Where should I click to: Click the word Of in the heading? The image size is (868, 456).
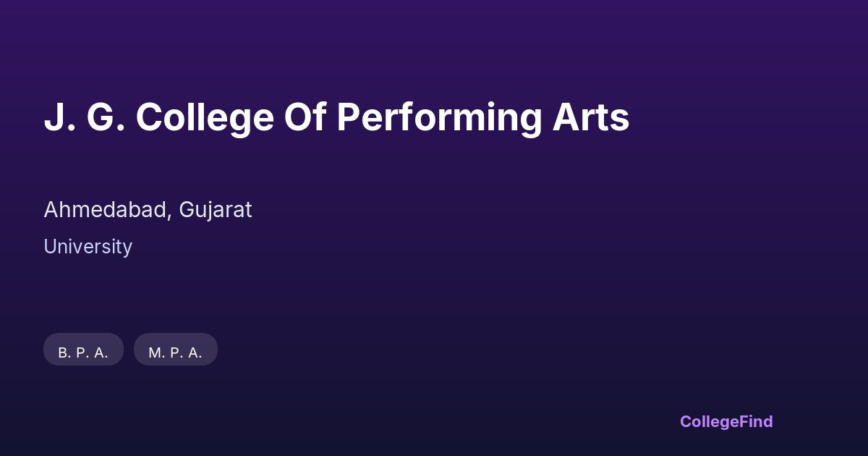(x=305, y=117)
